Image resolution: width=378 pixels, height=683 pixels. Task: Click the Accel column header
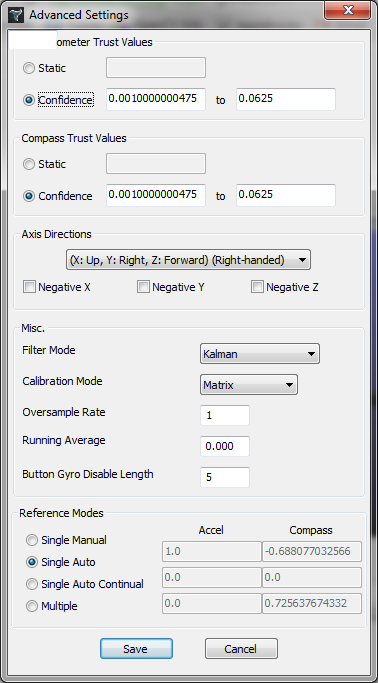click(211, 530)
